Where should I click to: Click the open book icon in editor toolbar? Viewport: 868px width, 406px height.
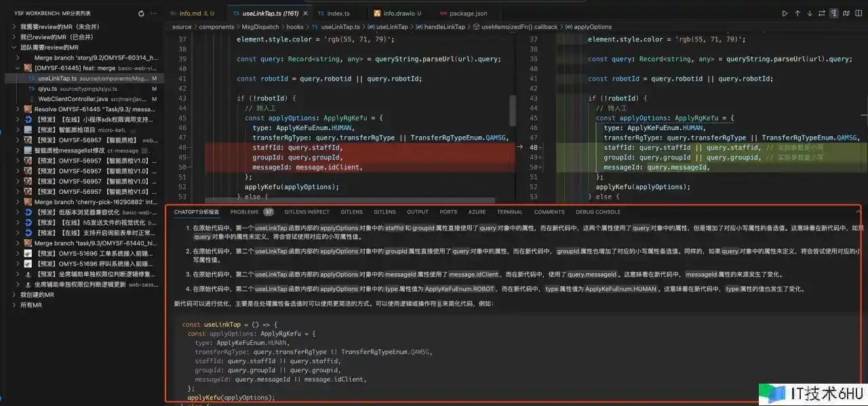point(846,14)
